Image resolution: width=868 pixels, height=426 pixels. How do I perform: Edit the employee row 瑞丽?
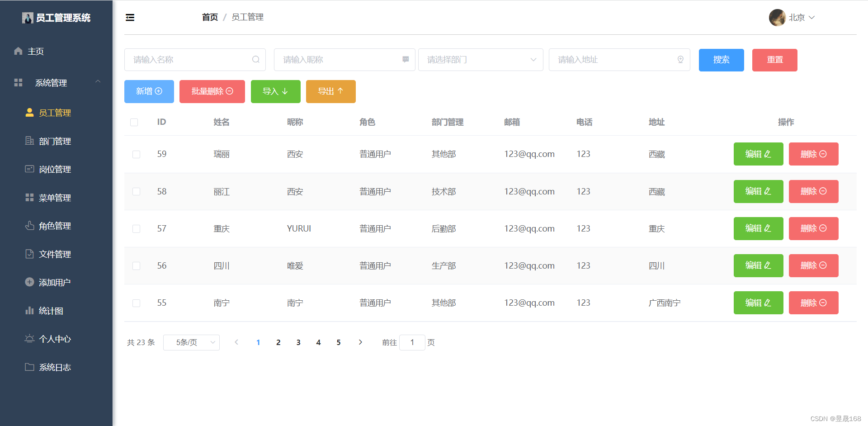[x=759, y=154]
